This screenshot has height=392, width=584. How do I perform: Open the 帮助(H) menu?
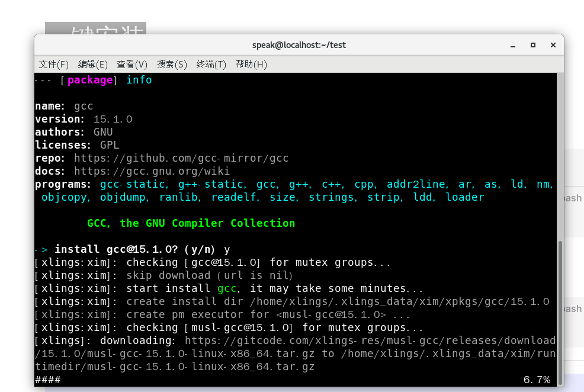[x=251, y=65]
